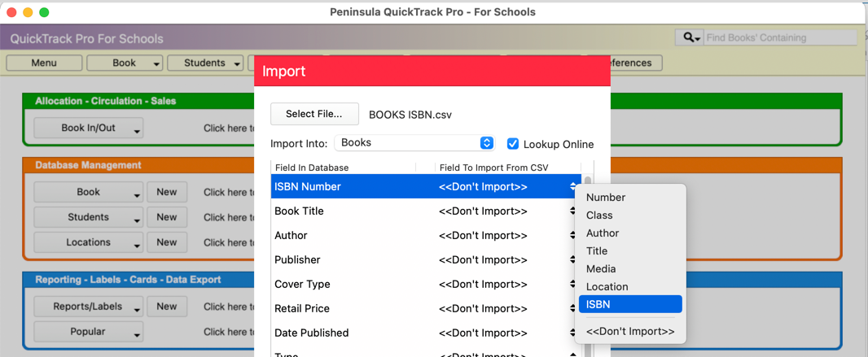Screen dimensions: 868x357
Task: Select the Cover Type field label
Action: coord(302,284)
